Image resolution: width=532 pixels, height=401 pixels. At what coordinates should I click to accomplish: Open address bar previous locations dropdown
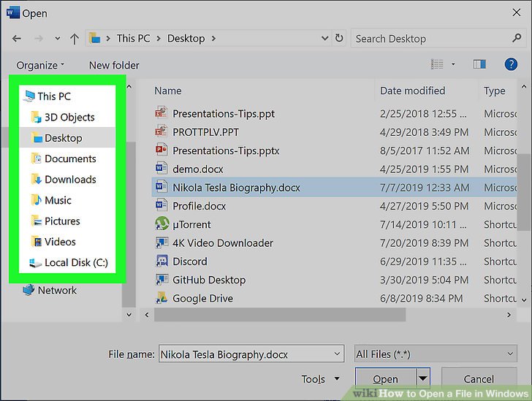[x=324, y=38]
